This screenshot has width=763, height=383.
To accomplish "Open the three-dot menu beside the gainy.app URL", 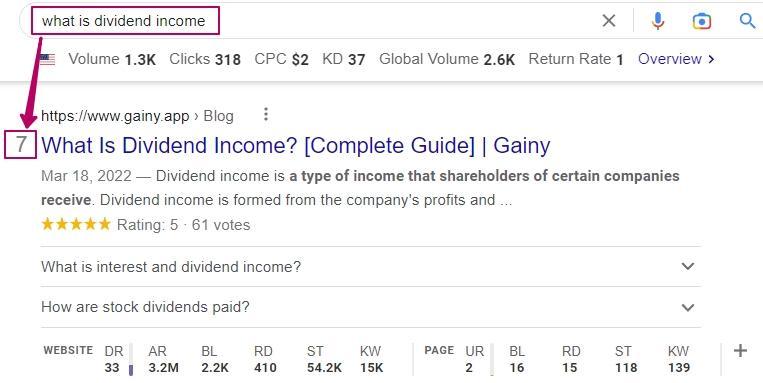I will 266,114.
